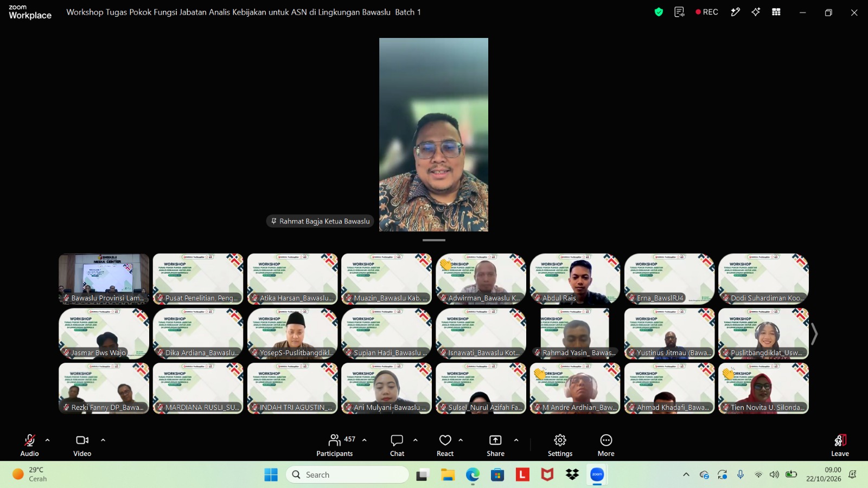The width and height of the screenshot is (868, 488).
Task: Select Abdul Rais video thumbnail
Action: tap(575, 279)
